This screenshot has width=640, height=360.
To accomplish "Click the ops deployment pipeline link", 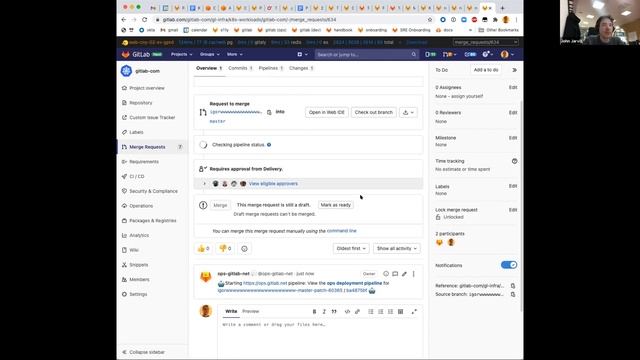I will [354, 283].
